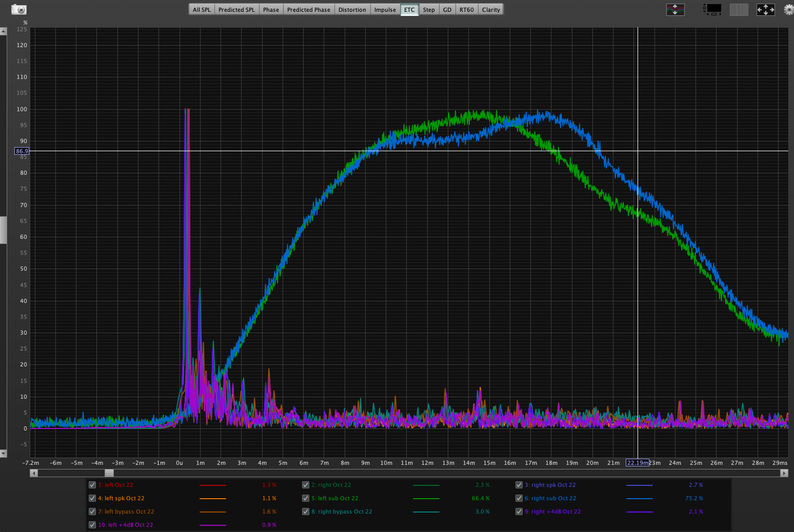This screenshot has height=532, width=794.
Task: Click horizontal scrollbar left arrow
Action: [x=34, y=473]
